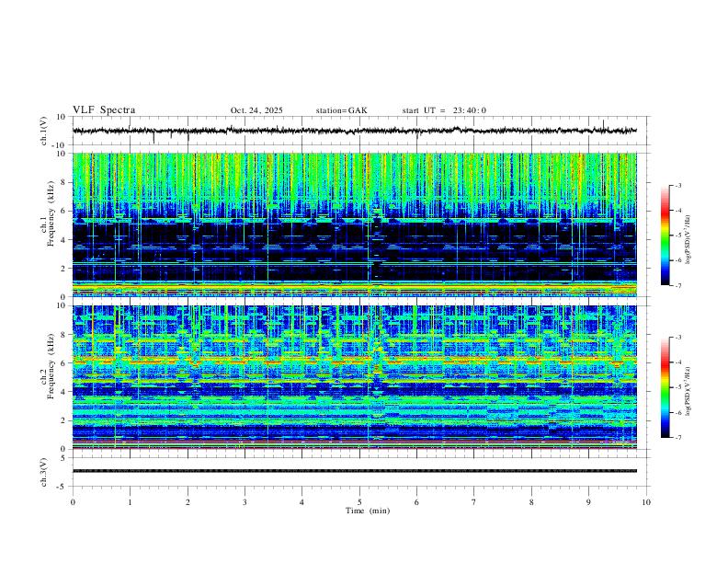
Task: Click the ch.3 flat voltage trace
Action: [x=355, y=471]
